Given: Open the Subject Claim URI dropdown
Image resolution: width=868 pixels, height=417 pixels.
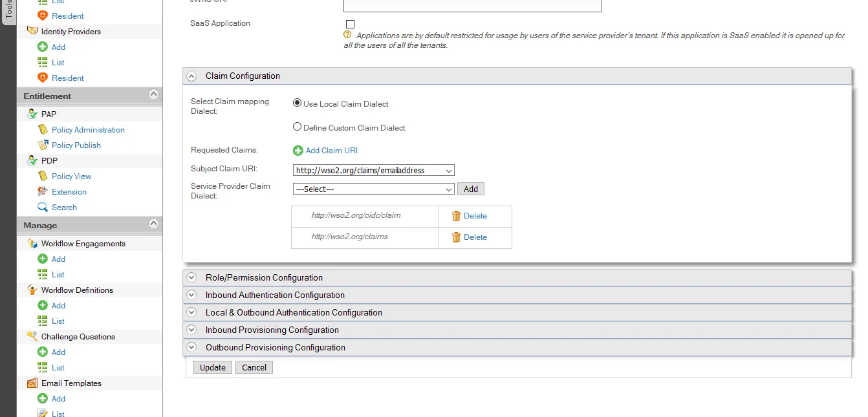Looking at the screenshot, I should 374,170.
